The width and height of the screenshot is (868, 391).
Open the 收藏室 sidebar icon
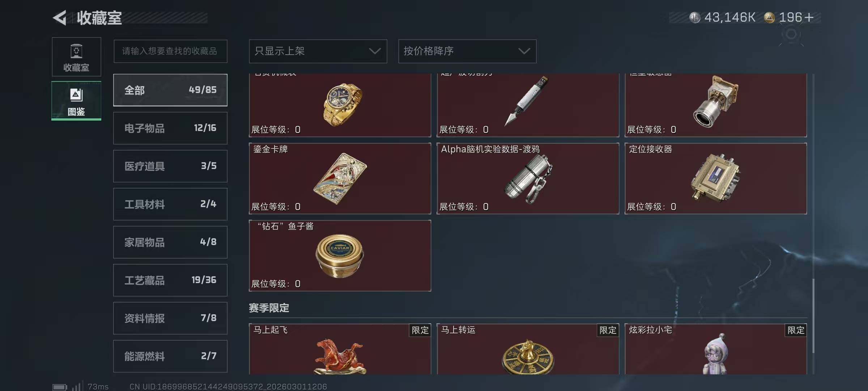(76, 57)
